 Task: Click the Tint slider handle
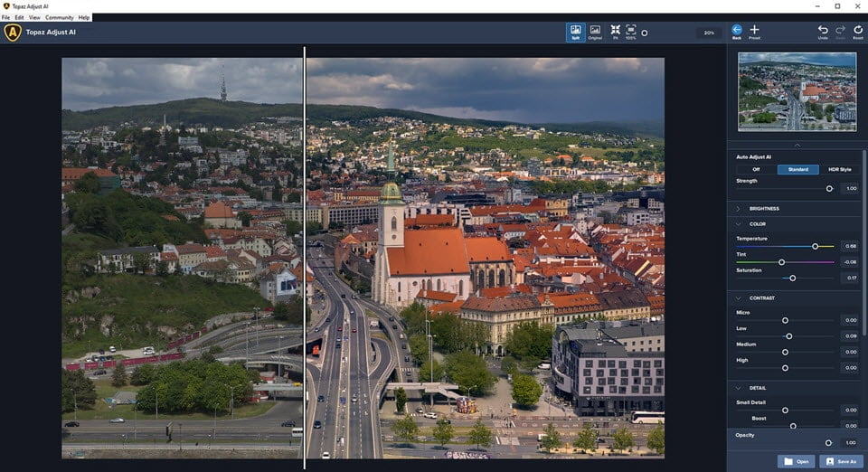(x=781, y=262)
